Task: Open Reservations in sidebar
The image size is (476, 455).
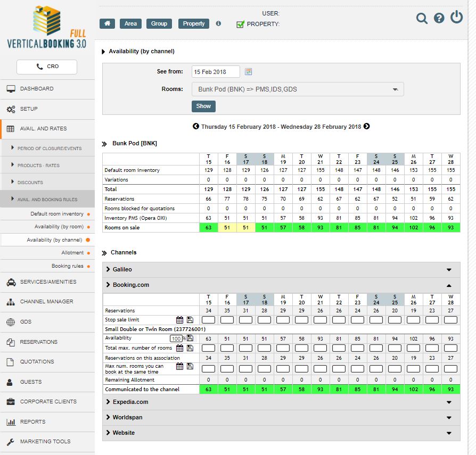Action: 47,342
